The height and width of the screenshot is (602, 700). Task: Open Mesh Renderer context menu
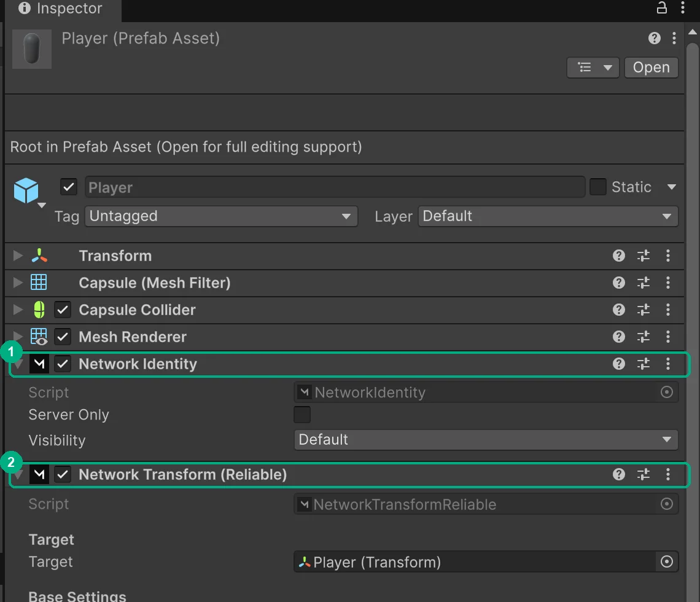(x=668, y=337)
